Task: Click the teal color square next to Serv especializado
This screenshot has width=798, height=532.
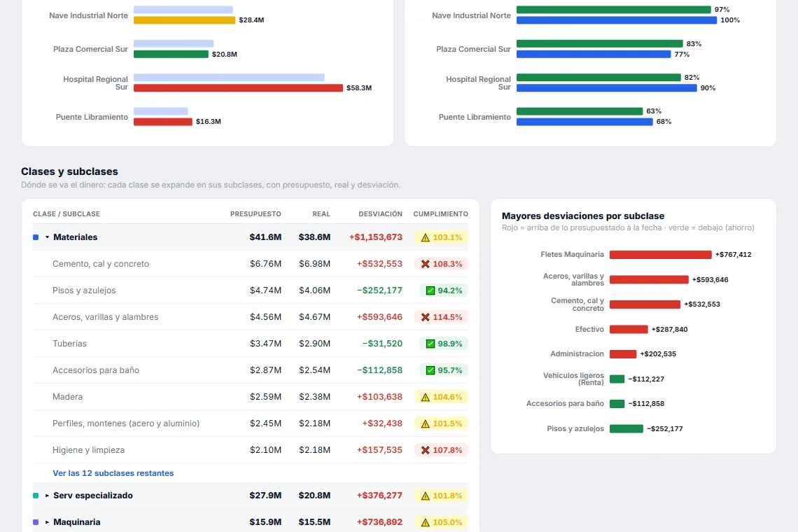Action: [36, 496]
